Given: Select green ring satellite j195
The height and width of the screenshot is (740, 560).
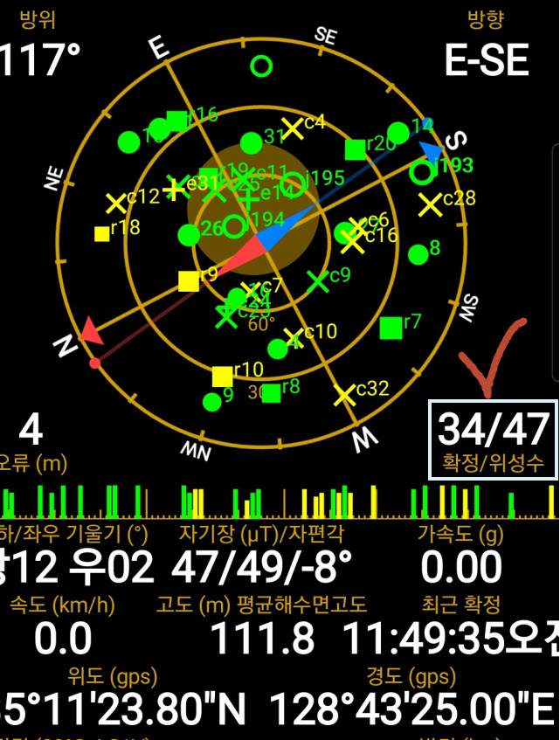Looking at the screenshot, I should (293, 184).
